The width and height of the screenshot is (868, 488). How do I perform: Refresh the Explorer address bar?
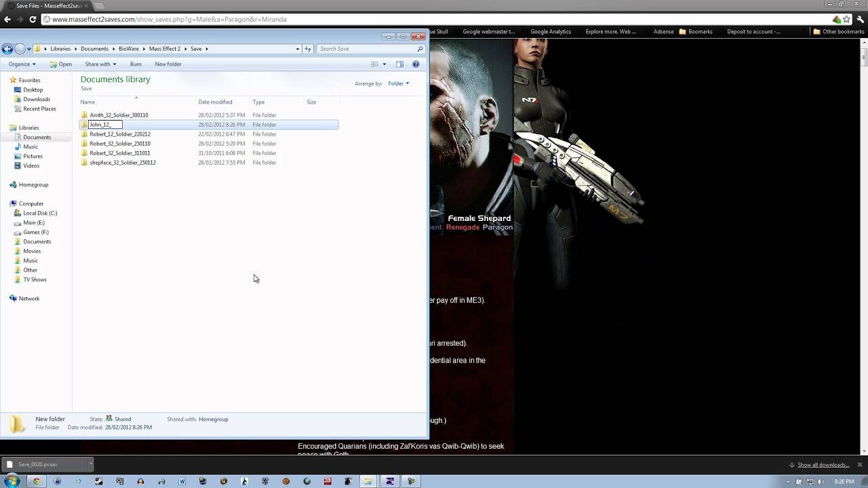tap(308, 49)
